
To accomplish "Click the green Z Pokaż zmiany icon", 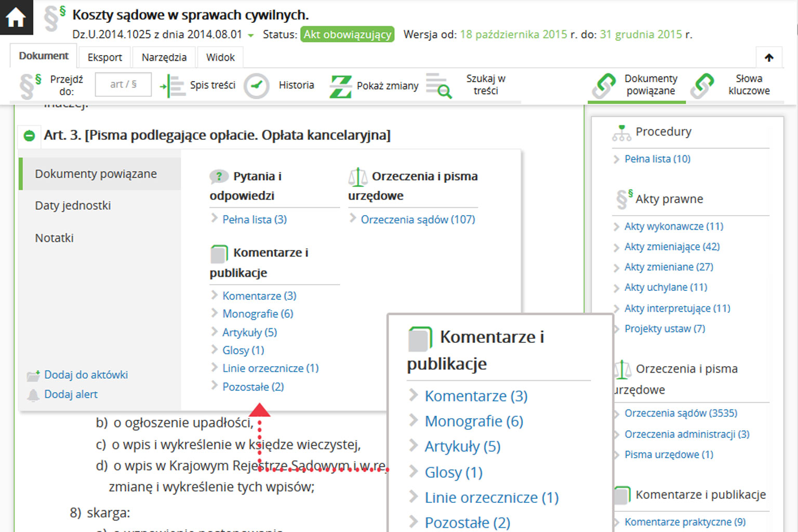I will (341, 86).
